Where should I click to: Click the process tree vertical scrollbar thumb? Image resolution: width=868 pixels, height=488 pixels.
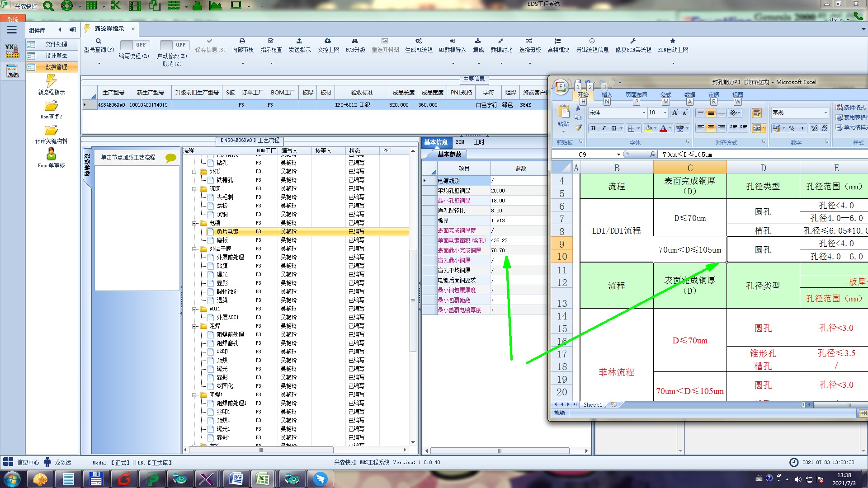coord(412,300)
